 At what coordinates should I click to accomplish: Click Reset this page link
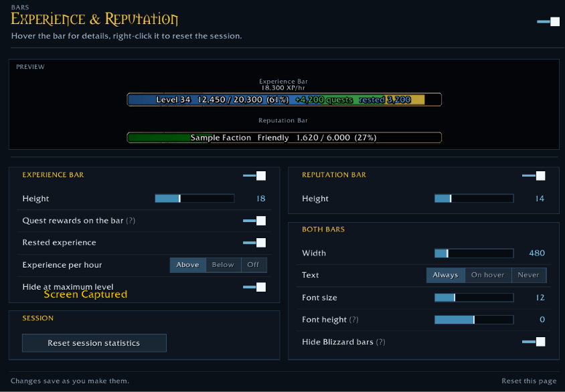[529, 381]
